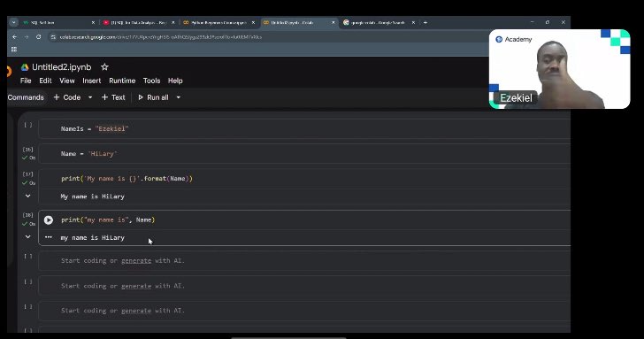Click the Academy logo in video overlay

(x=514, y=40)
